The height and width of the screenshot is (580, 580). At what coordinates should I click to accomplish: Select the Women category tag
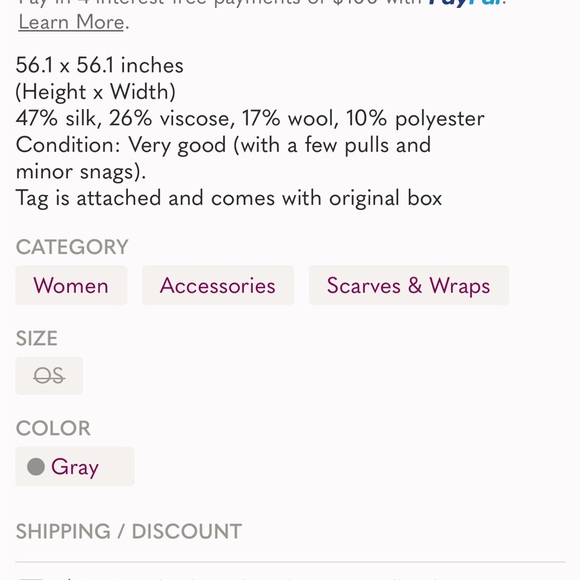[71, 286]
